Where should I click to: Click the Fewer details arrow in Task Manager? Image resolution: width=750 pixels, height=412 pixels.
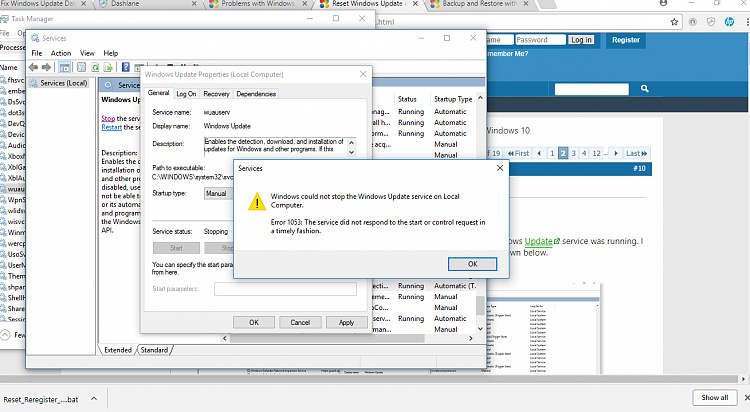click(x=5, y=334)
